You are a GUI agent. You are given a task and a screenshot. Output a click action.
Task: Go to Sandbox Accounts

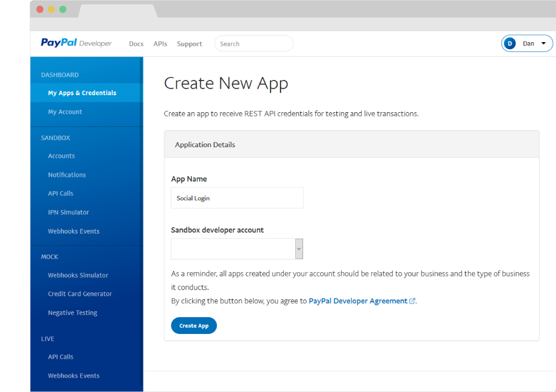[x=61, y=156]
